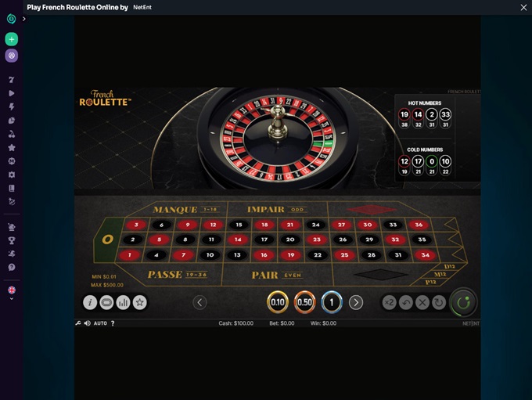Select the green plus sidebar button

tap(12, 39)
